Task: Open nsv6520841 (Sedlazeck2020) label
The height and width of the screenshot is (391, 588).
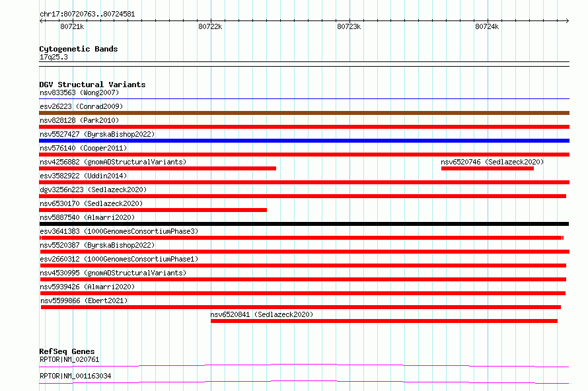Action: 262,314
